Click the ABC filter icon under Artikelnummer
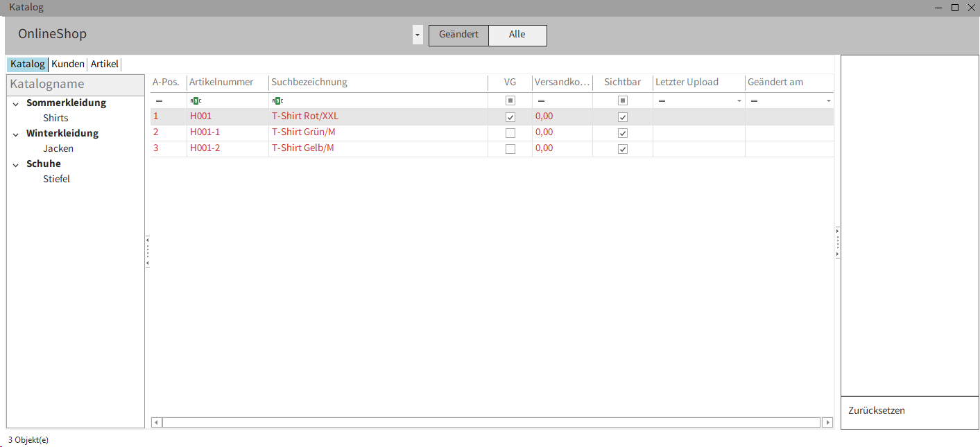Image resolution: width=980 pixels, height=447 pixels. [196, 101]
